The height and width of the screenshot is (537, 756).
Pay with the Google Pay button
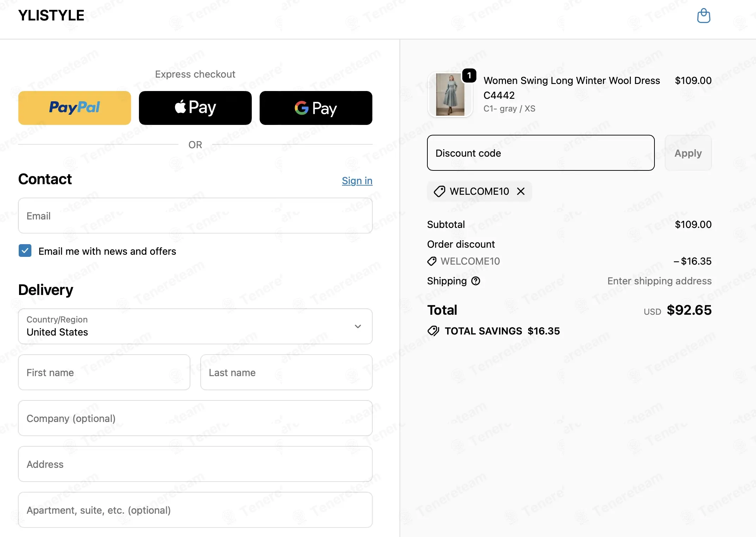316,108
